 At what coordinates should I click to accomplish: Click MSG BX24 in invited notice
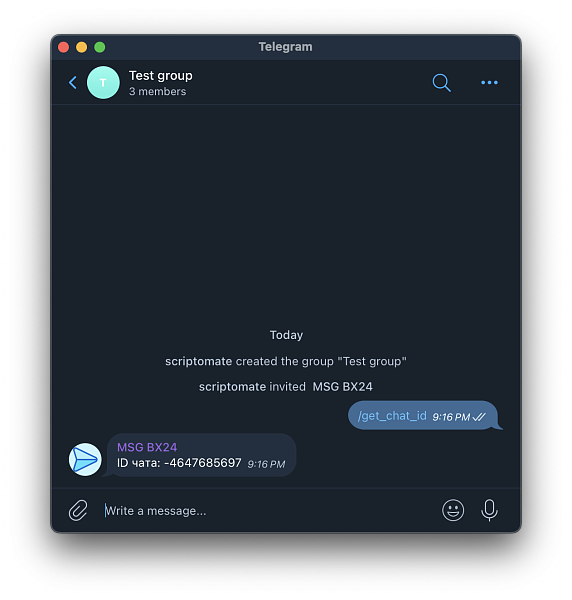(342, 387)
